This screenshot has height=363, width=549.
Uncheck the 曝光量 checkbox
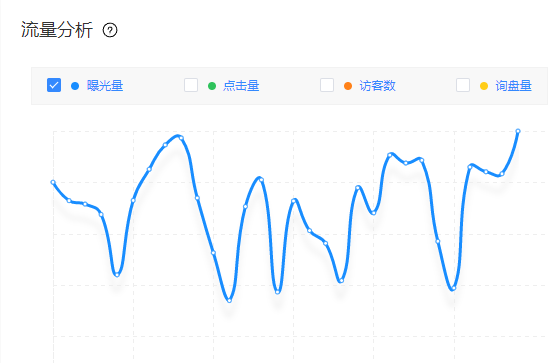[54, 85]
